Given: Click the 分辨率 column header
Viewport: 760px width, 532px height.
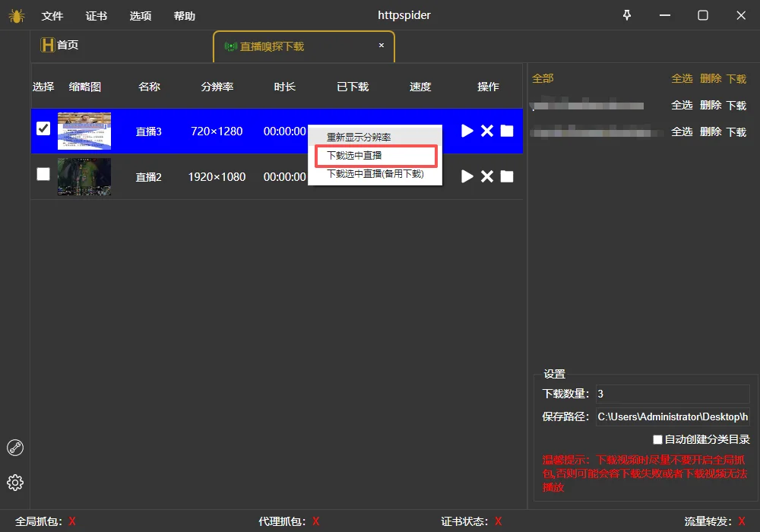Looking at the screenshot, I should tap(217, 87).
